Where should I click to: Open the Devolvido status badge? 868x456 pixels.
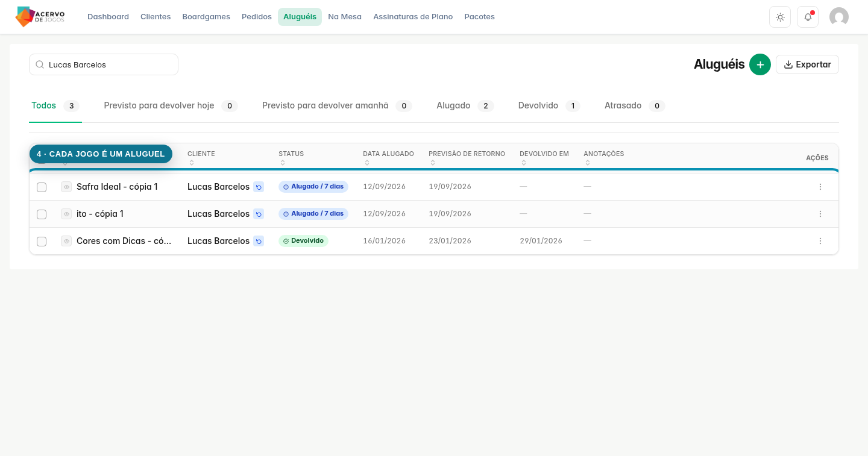(303, 241)
